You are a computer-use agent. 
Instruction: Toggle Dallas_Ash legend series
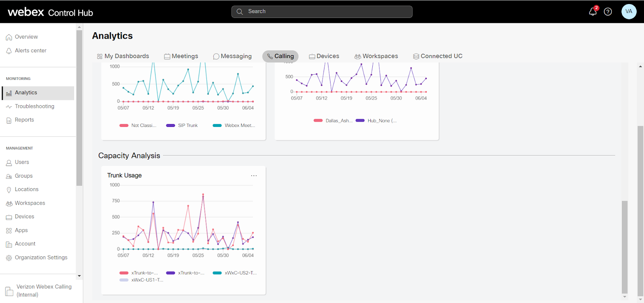point(333,120)
